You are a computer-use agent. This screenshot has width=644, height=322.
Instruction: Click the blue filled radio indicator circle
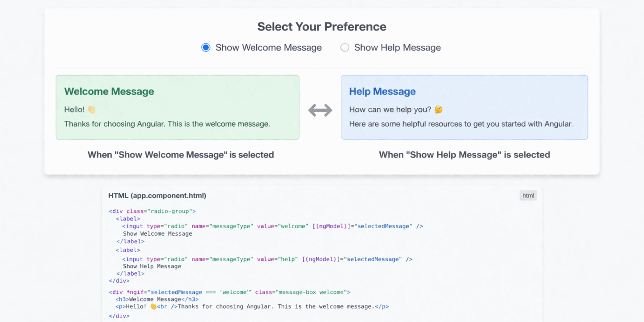tap(206, 47)
